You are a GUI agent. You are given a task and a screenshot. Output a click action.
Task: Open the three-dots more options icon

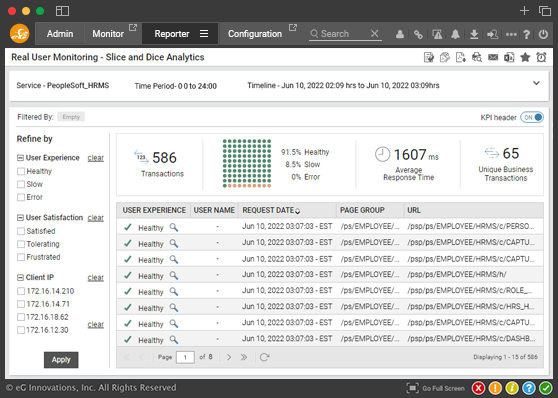click(511, 35)
